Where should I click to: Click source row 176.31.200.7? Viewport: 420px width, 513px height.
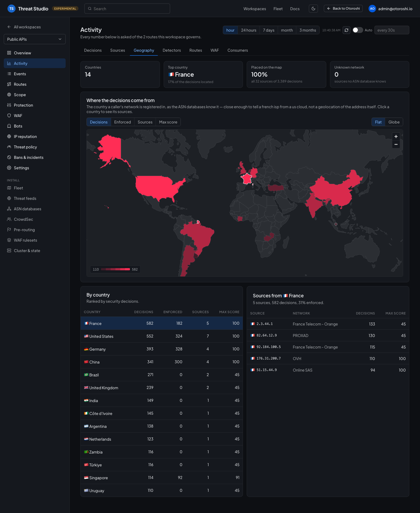coord(328,358)
